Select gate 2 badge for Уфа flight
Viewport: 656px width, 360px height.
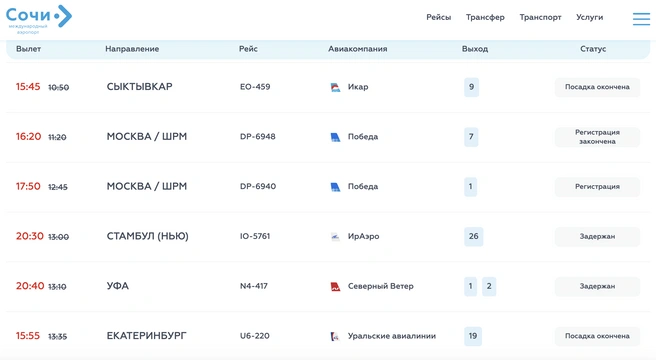click(489, 286)
